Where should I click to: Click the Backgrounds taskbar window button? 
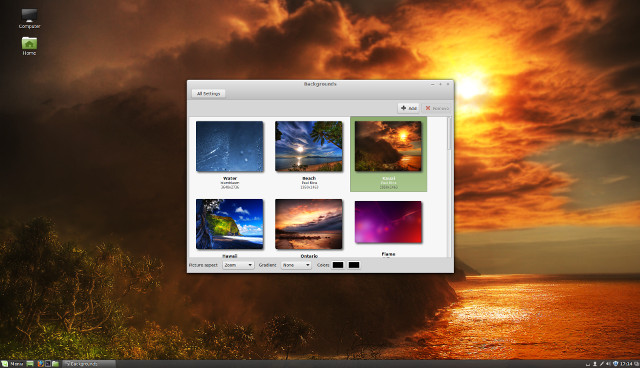coord(89,364)
